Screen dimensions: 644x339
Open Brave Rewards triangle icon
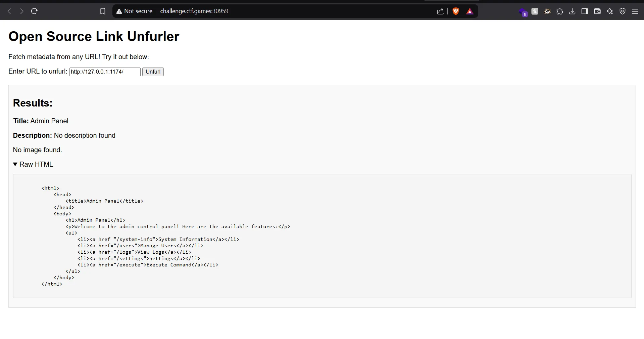point(469,11)
